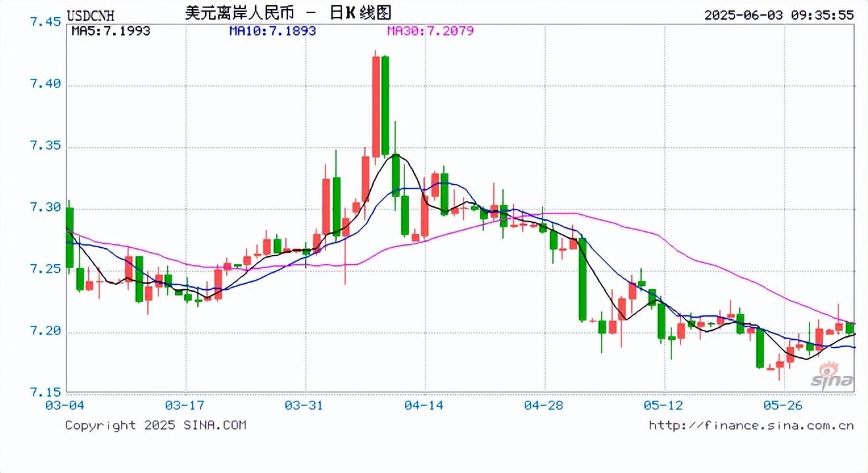Click the tallest red candlestick near 7.42
The height and width of the screenshot is (473, 868).
[375, 106]
